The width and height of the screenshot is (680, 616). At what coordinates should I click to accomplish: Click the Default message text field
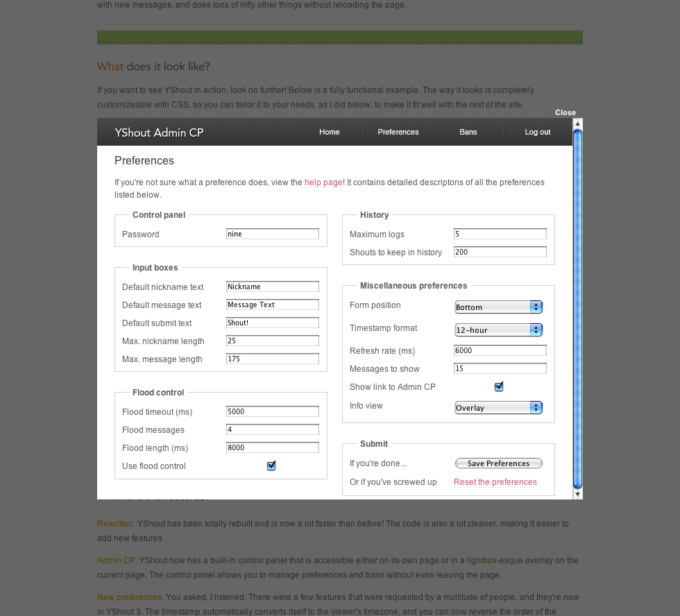(272, 305)
